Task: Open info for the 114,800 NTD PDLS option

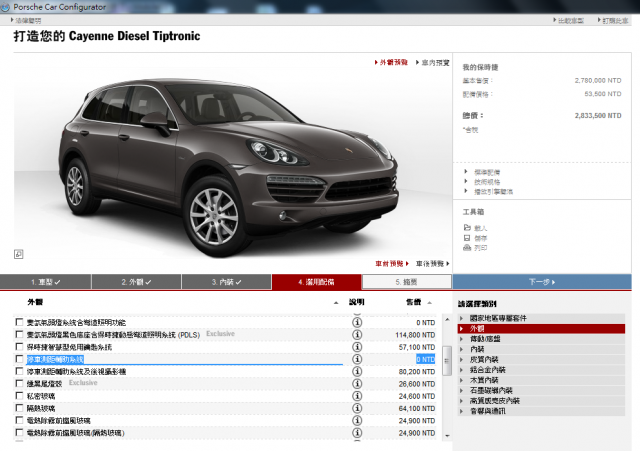Action: (x=357, y=335)
